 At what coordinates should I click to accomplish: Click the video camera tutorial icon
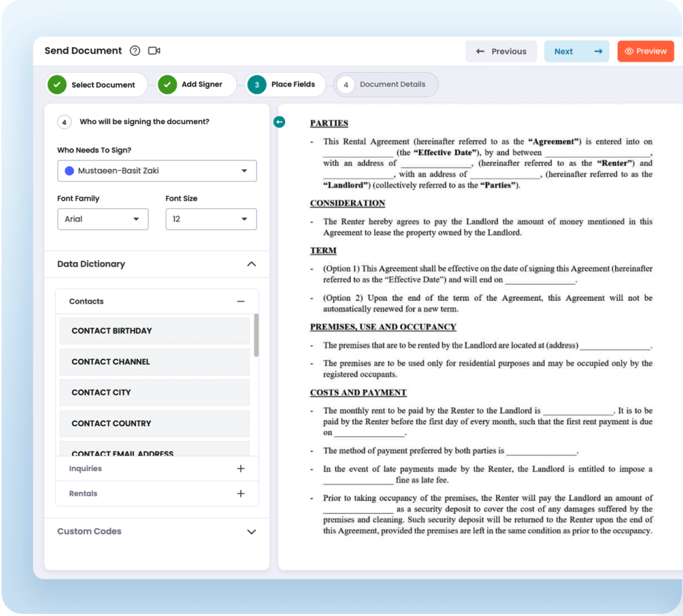154,51
